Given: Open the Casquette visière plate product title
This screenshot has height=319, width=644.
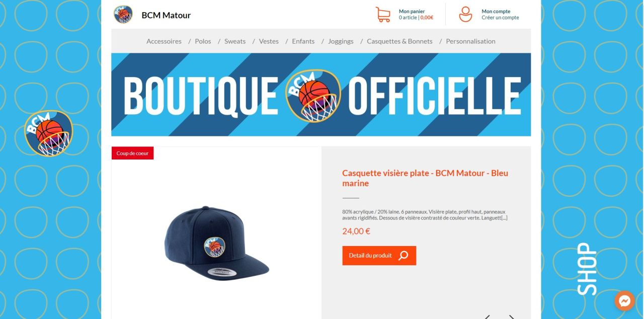Looking at the screenshot, I should pyautogui.click(x=425, y=178).
